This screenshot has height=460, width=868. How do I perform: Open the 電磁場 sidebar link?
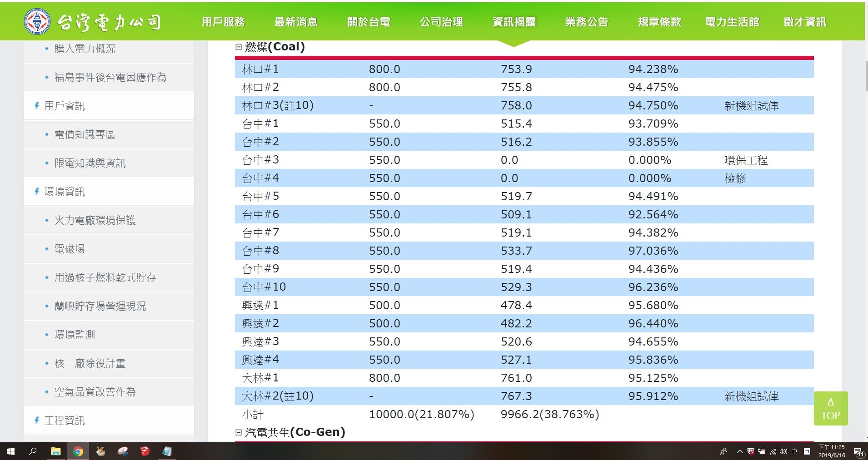coord(69,249)
